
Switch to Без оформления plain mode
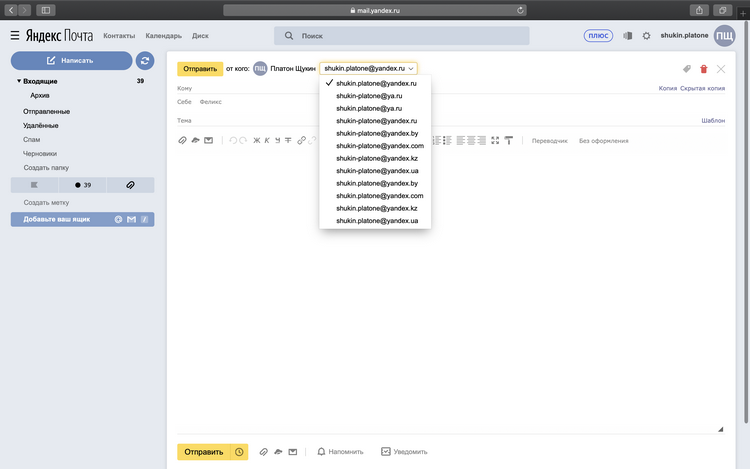[604, 141]
